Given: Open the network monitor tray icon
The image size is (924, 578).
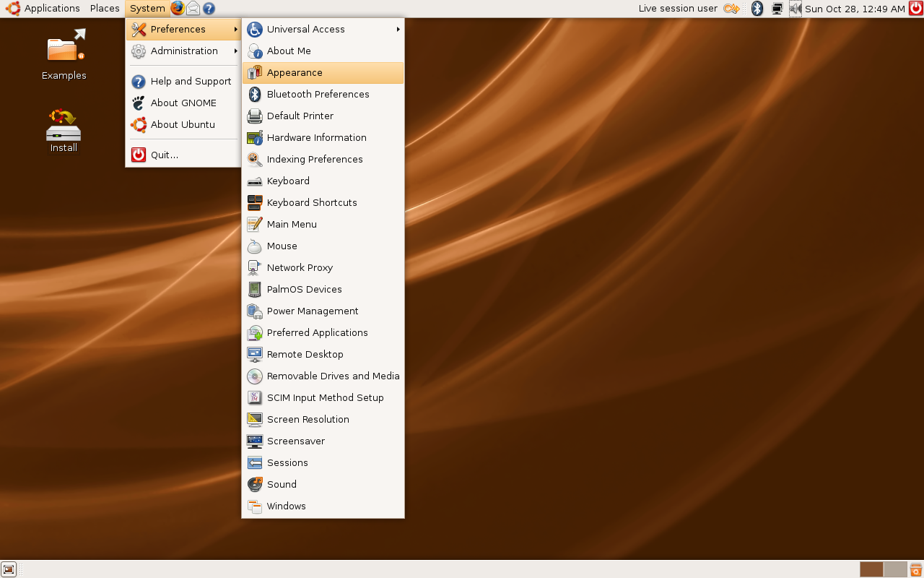Looking at the screenshot, I should (777, 9).
